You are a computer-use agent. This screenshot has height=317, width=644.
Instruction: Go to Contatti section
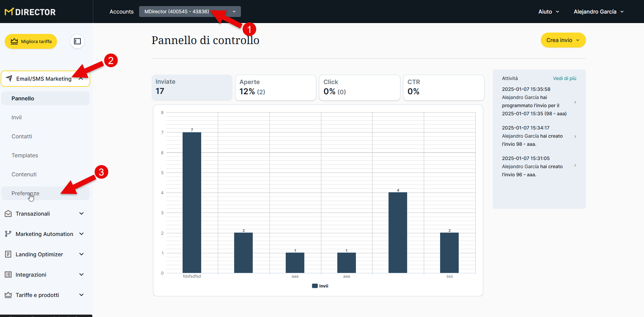[22, 136]
